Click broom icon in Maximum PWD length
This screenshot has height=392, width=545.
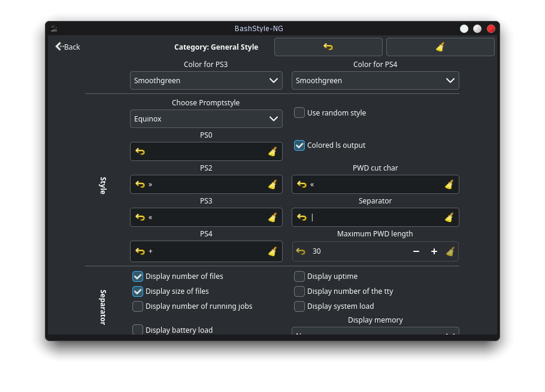[x=450, y=251]
